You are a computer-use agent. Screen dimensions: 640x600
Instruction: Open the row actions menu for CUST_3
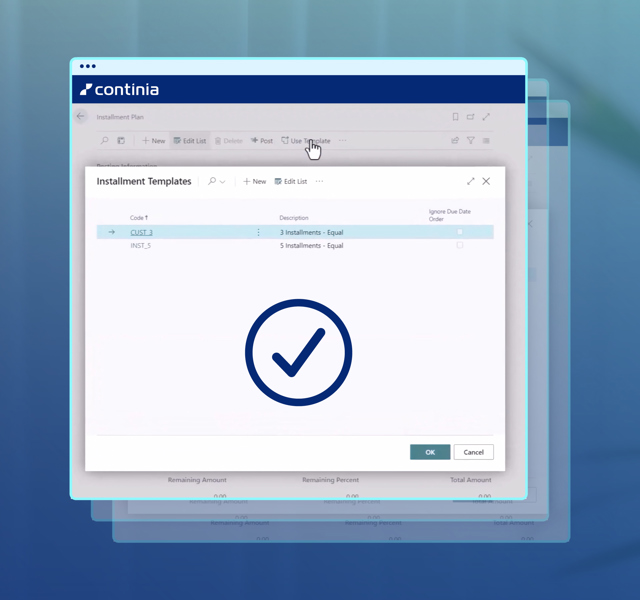click(258, 232)
